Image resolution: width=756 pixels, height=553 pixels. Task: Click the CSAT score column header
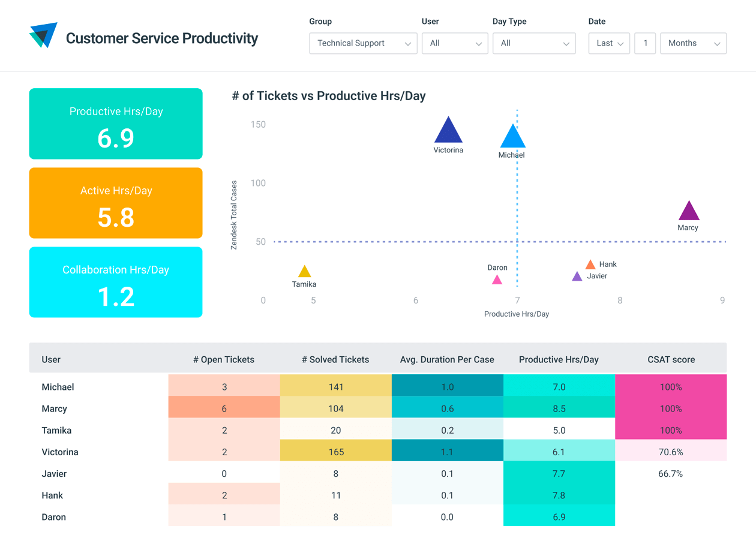click(x=671, y=360)
